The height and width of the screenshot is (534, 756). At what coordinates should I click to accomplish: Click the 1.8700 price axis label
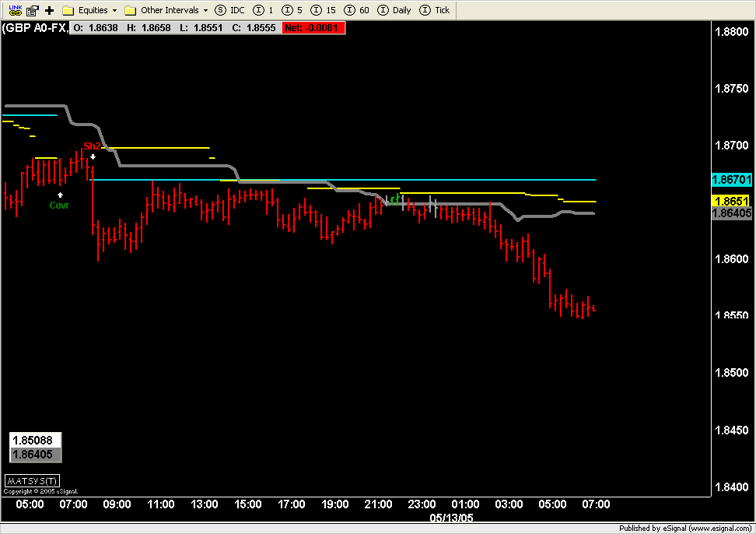pos(731,146)
